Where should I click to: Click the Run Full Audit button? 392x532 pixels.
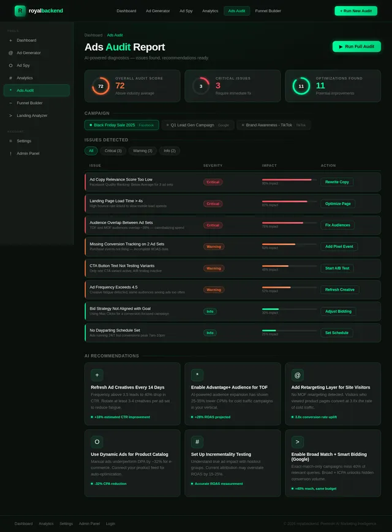[356, 47]
